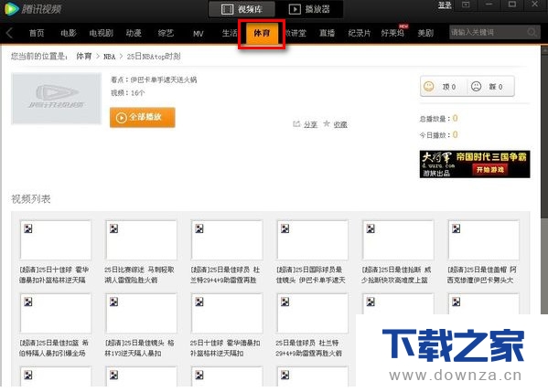Click the NBA breadcrumb link
Viewport: 548px width, 392px height.
[110, 57]
